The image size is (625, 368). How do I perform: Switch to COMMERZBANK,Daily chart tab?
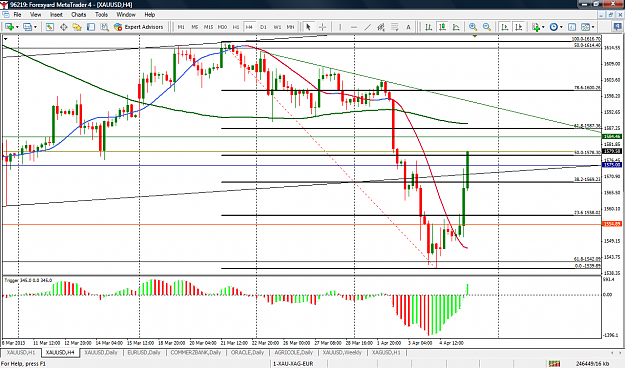[196, 353]
